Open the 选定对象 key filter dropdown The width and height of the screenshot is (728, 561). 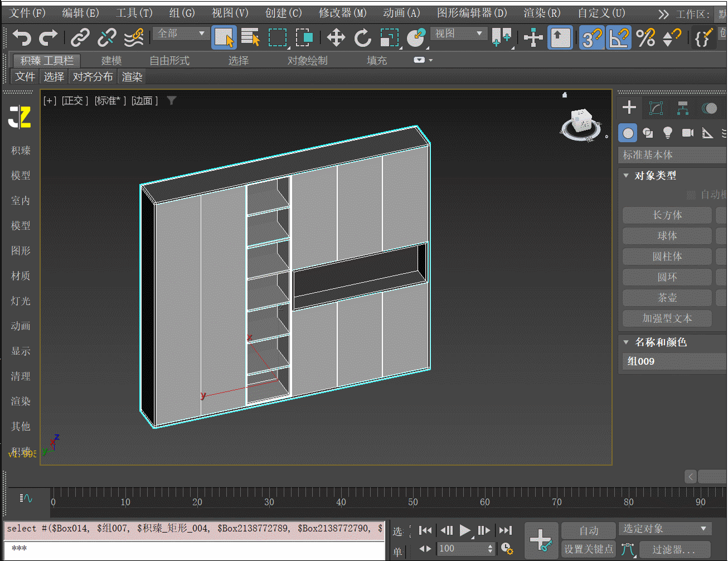point(666,529)
